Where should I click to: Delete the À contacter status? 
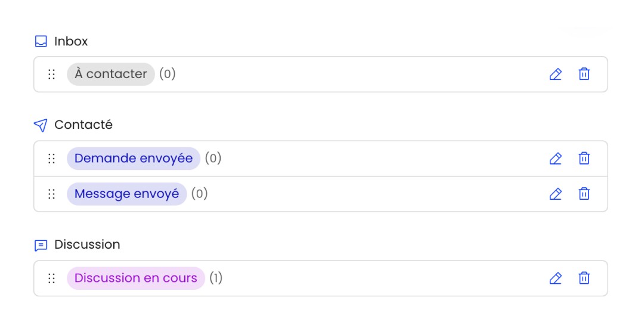[584, 75]
